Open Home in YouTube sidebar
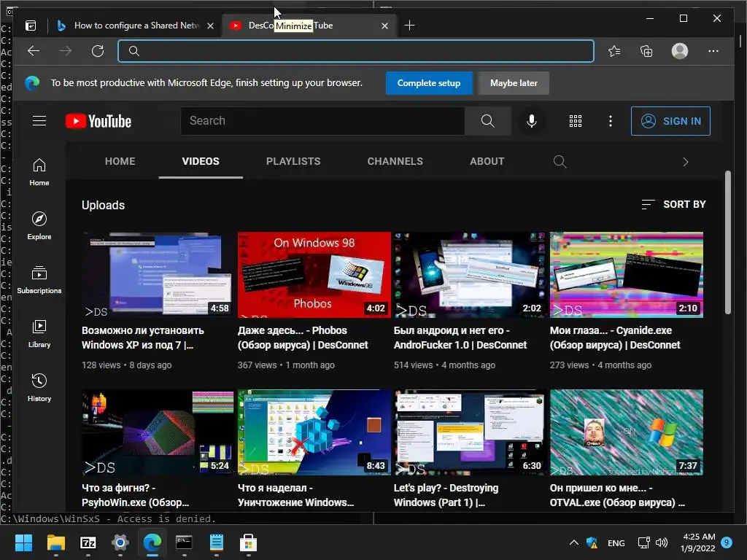The width and height of the screenshot is (747, 560). click(x=39, y=172)
